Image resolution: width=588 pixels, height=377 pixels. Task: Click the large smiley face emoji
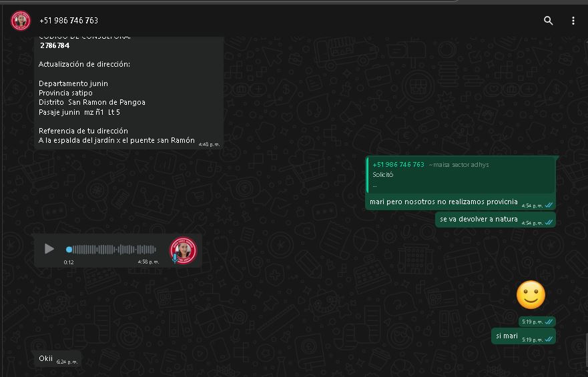point(531,295)
